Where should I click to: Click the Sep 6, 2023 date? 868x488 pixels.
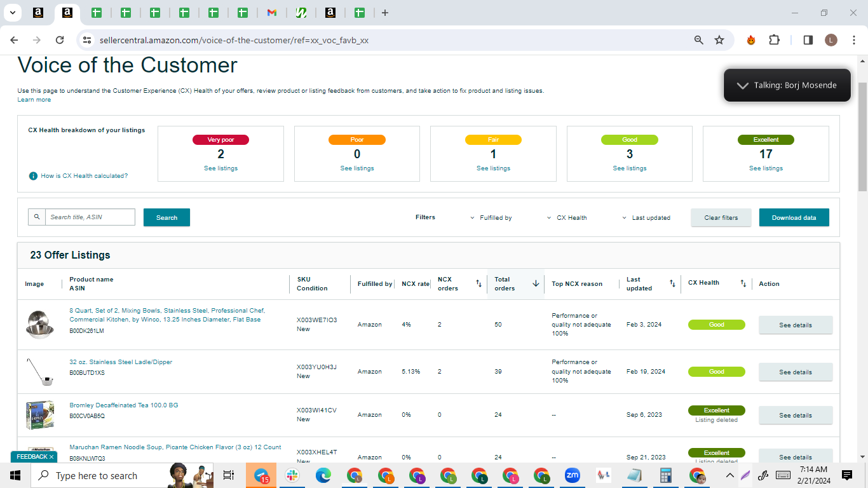[x=644, y=415]
